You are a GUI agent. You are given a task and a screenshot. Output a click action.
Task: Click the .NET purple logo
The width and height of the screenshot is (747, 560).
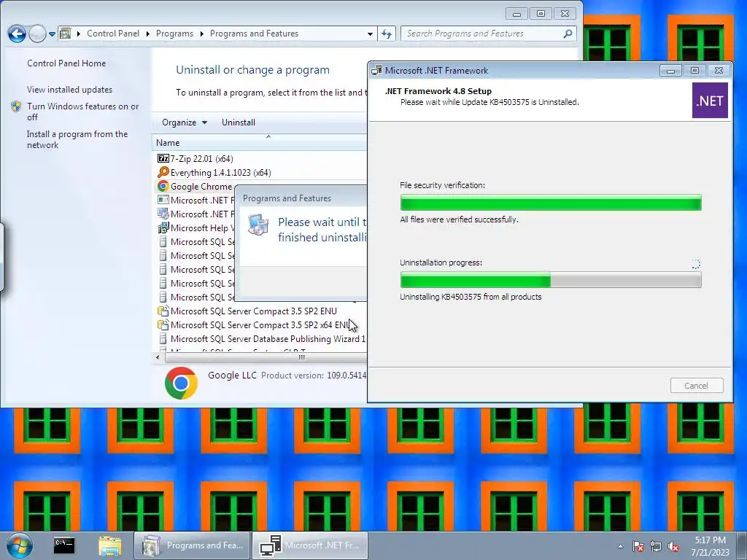[x=710, y=101]
